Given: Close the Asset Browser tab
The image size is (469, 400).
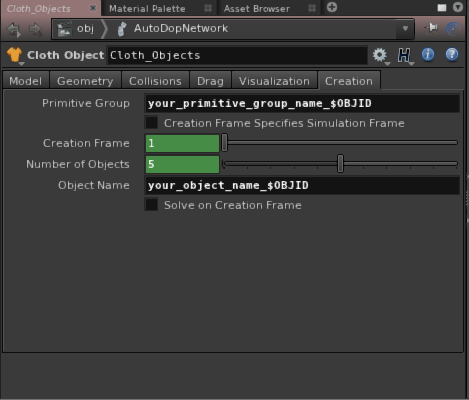Looking at the screenshot, I should (312, 8).
